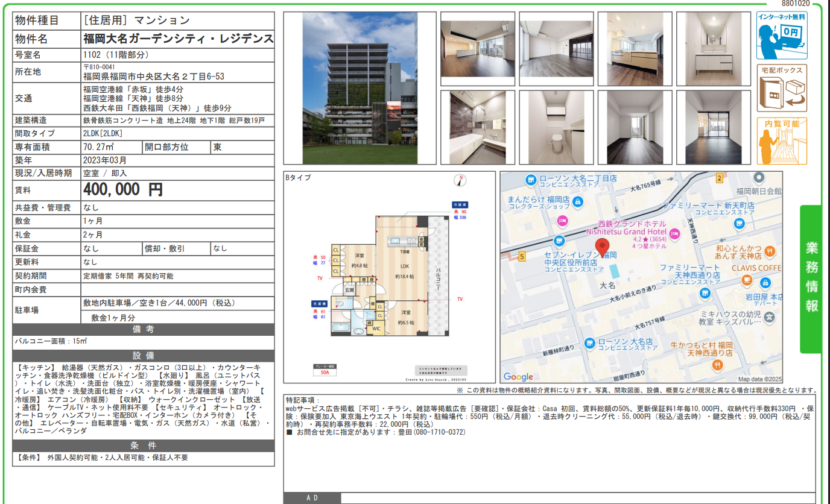The width and height of the screenshot is (830, 504).
Task: Click the Google logo on the map
Action: (518, 377)
